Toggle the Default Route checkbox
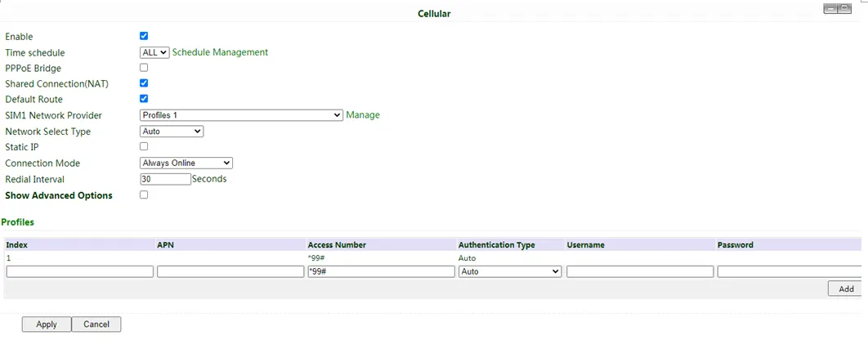This screenshot has width=868, height=340. pos(144,99)
